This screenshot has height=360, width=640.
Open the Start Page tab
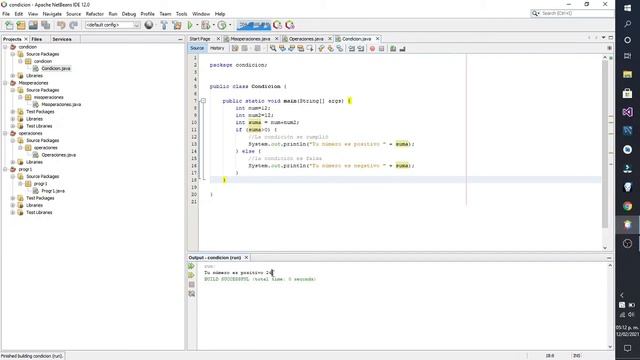tap(200, 39)
